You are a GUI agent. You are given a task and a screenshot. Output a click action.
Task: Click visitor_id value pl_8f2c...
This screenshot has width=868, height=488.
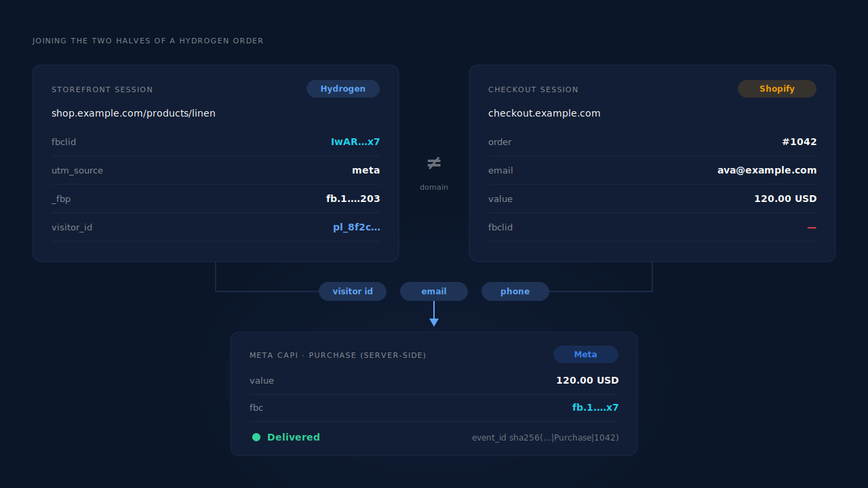coord(357,227)
